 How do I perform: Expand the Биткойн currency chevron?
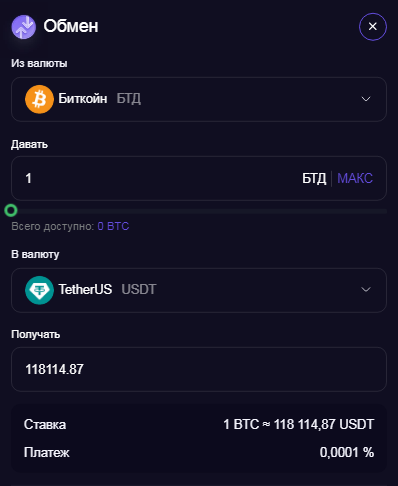point(366,99)
